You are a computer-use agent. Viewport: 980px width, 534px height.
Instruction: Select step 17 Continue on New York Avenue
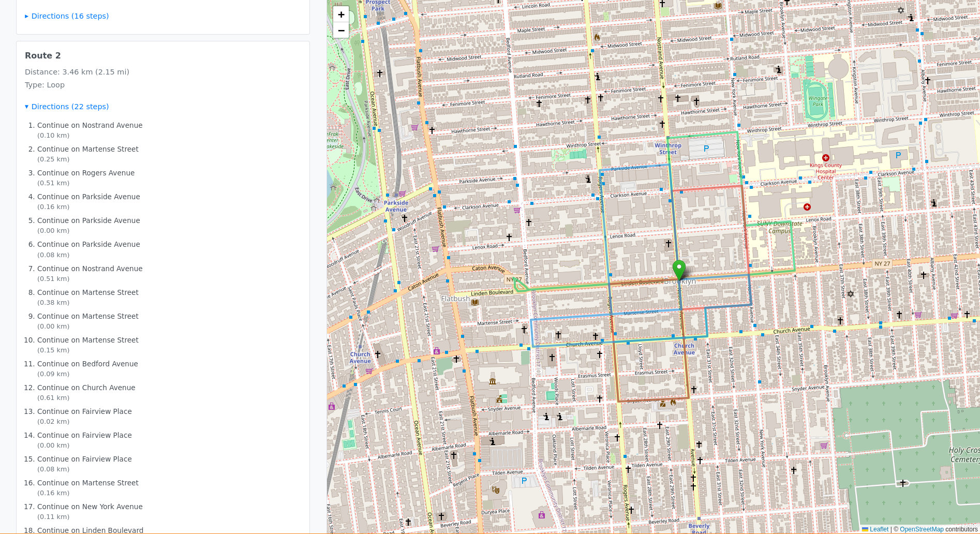tap(90, 507)
